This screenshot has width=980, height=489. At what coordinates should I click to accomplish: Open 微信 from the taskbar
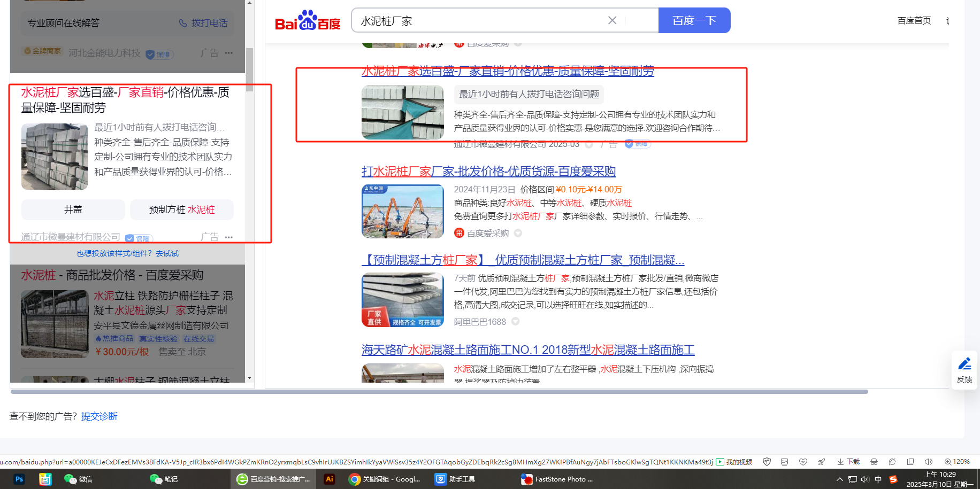[x=78, y=479]
